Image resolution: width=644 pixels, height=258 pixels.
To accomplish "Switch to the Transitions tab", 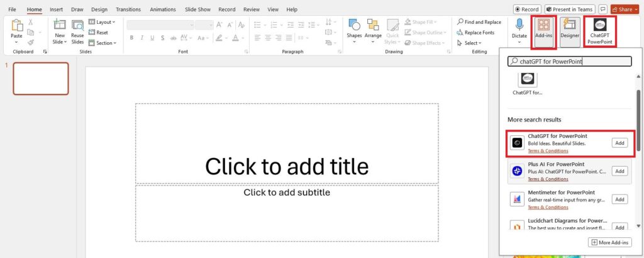I will coord(128,9).
